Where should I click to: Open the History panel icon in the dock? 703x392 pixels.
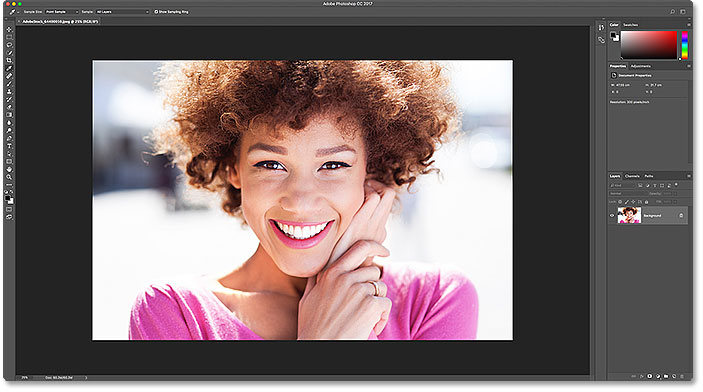pyautogui.click(x=601, y=27)
